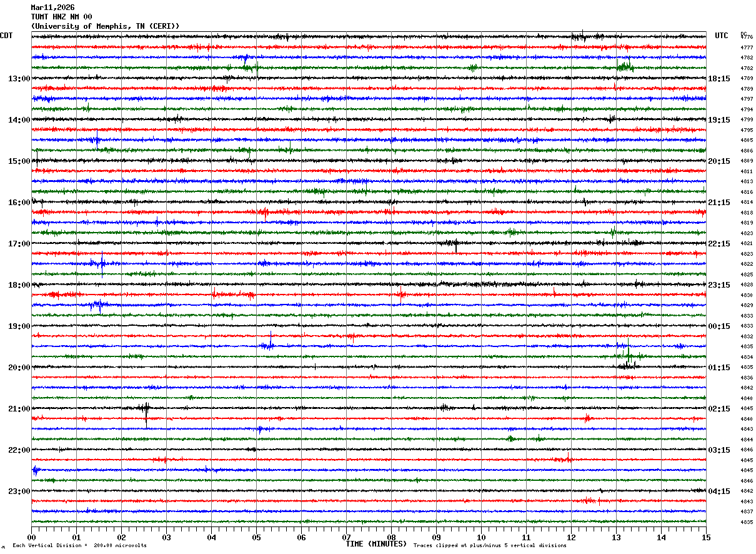This screenshot has height=554, width=756.
Task: Select the DC offset value 4836
Action: pos(747,378)
